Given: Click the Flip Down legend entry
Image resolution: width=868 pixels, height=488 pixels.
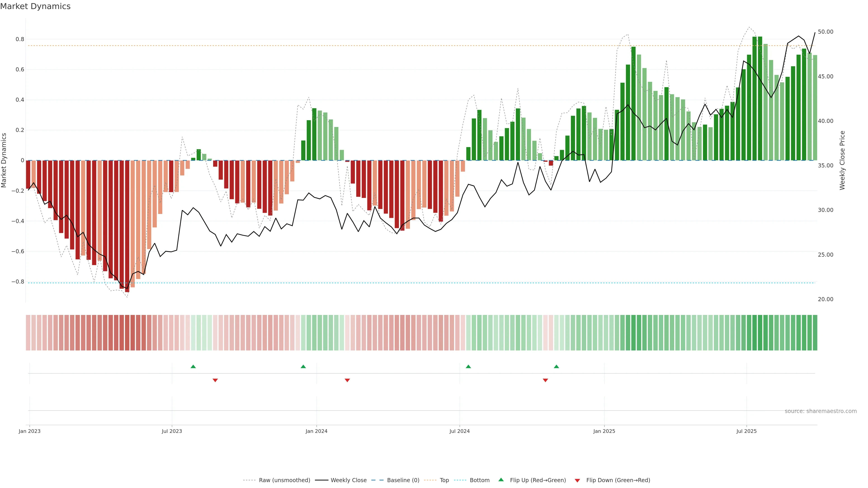Looking at the screenshot, I should [x=618, y=480].
